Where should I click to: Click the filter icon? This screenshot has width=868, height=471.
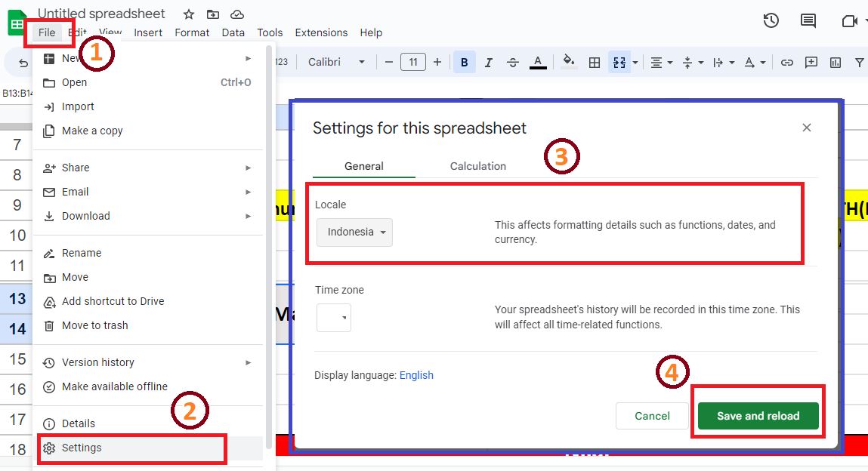click(859, 63)
